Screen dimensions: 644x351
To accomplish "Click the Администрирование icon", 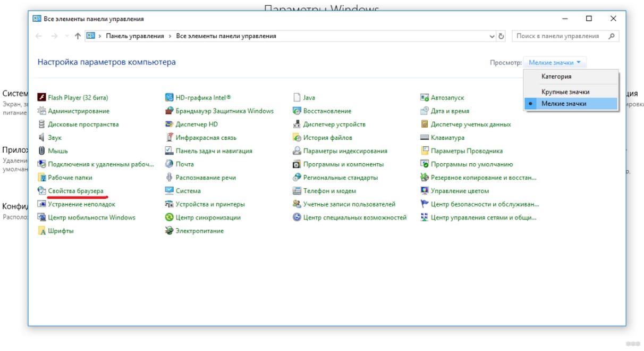I will pos(42,111).
